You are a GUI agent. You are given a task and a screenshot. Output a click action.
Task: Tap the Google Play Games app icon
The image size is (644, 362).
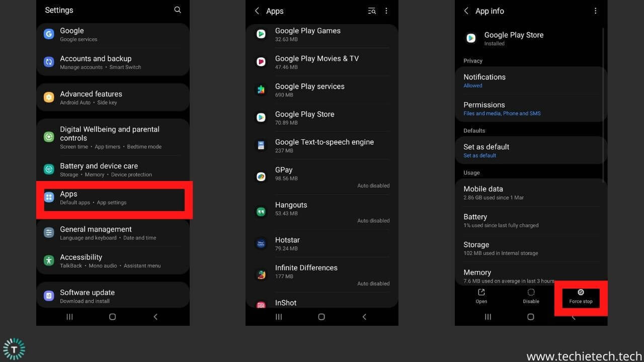pyautogui.click(x=261, y=34)
